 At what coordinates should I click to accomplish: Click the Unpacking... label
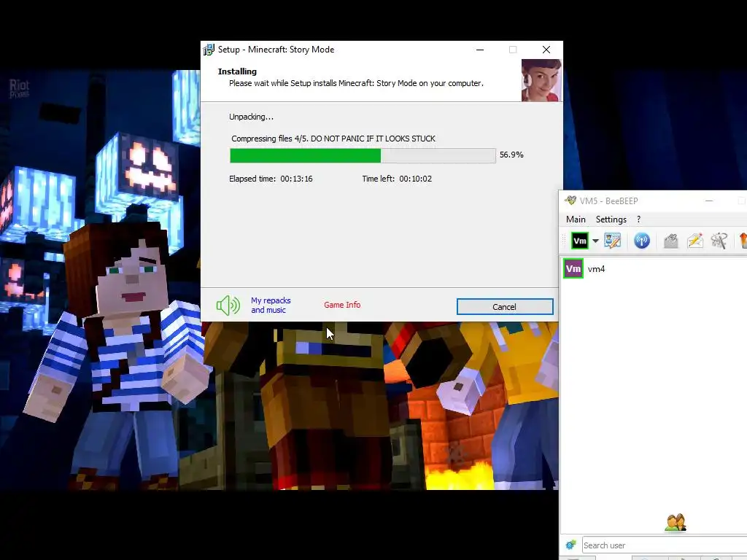251,117
